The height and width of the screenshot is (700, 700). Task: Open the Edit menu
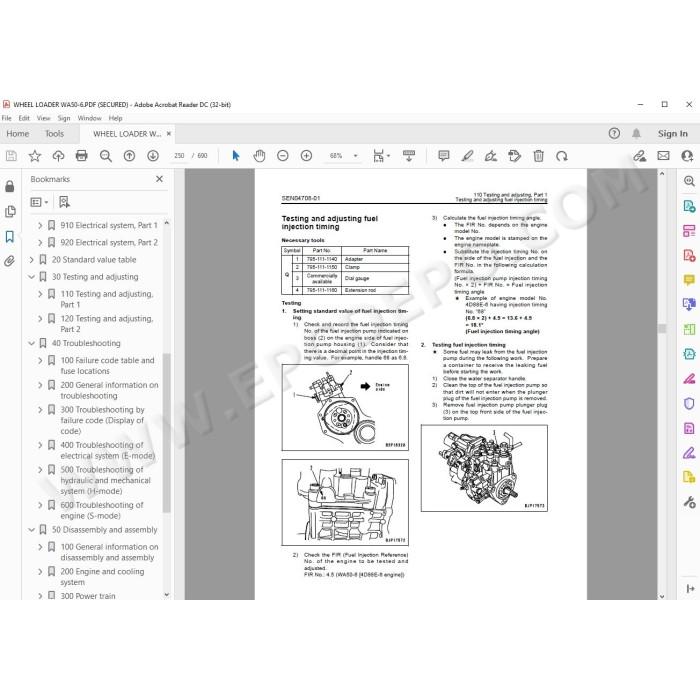tap(24, 118)
